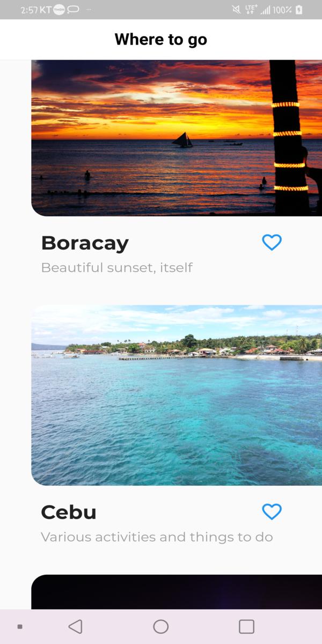The width and height of the screenshot is (322, 644).
Task: Select the Cebu destination title
Action: click(x=69, y=512)
